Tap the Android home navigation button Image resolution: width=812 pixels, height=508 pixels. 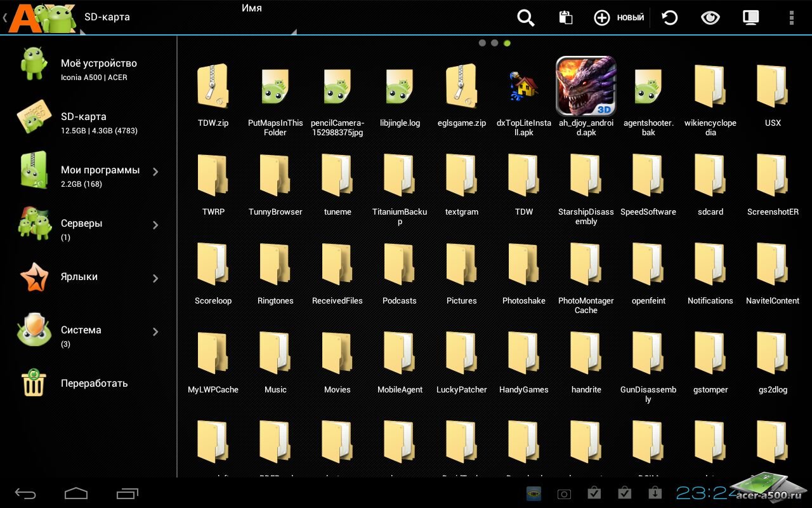(x=76, y=493)
